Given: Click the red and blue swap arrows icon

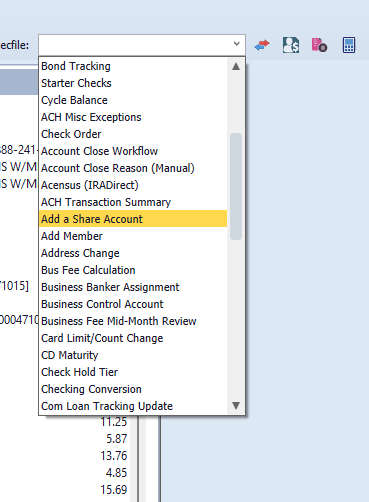Looking at the screenshot, I should pyautogui.click(x=262, y=45).
